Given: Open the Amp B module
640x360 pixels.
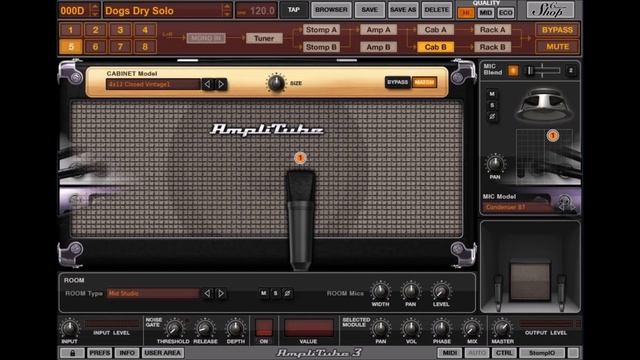Looking at the screenshot, I should pyautogui.click(x=378, y=47).
